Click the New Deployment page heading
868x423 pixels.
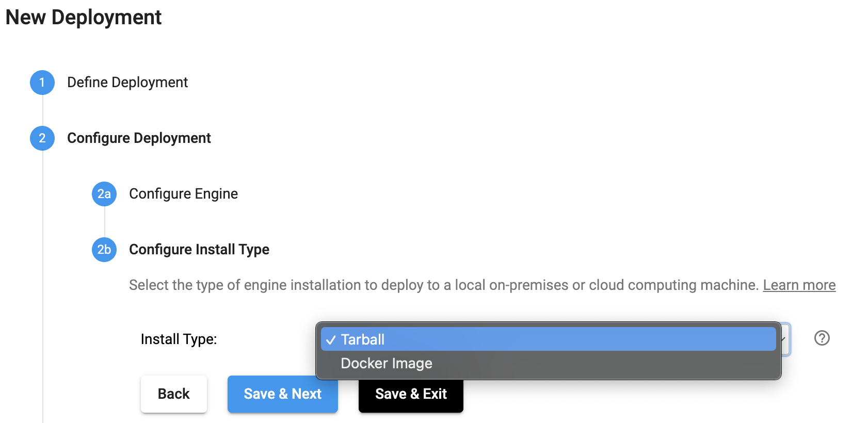pos(84,18)
